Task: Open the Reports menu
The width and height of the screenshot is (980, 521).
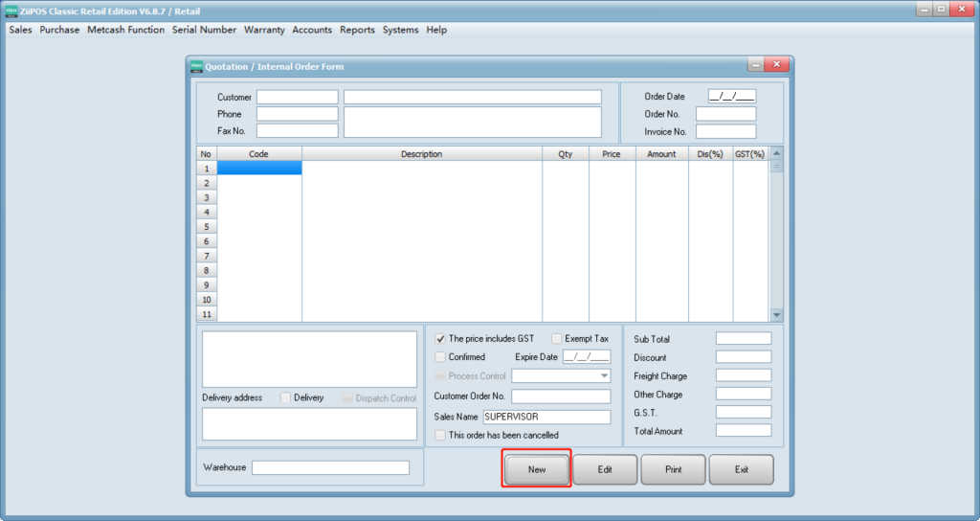Action: (357, 30)
